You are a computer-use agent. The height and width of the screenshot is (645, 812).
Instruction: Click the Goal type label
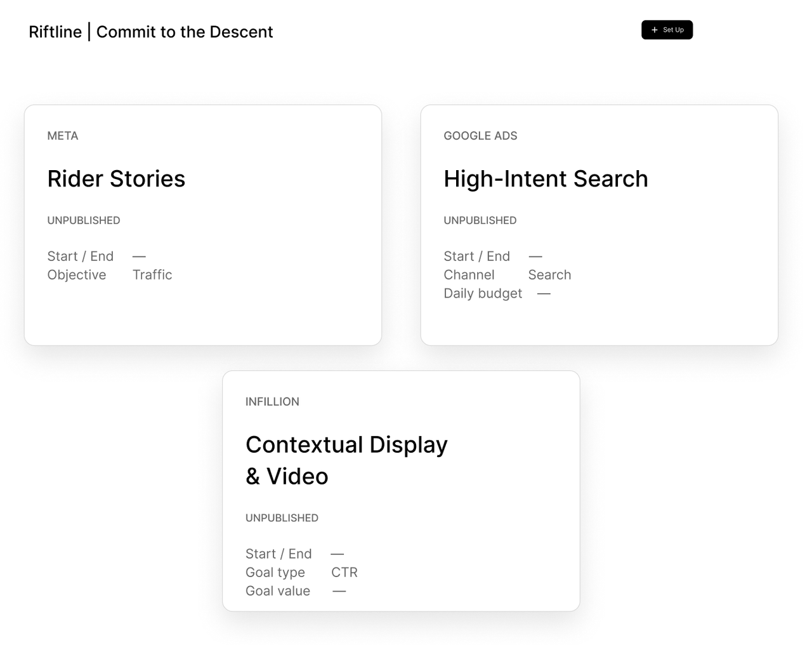[x=275, y=573]
